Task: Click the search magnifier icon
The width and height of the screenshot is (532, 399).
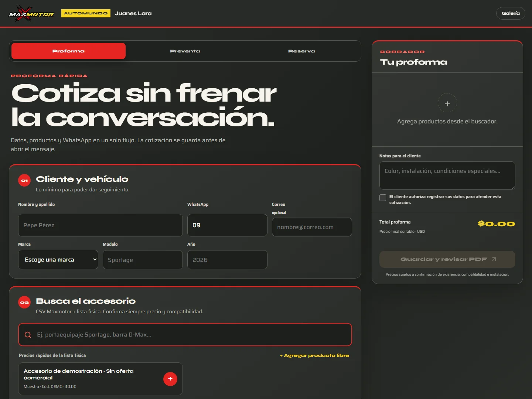Action: [28, 335]
